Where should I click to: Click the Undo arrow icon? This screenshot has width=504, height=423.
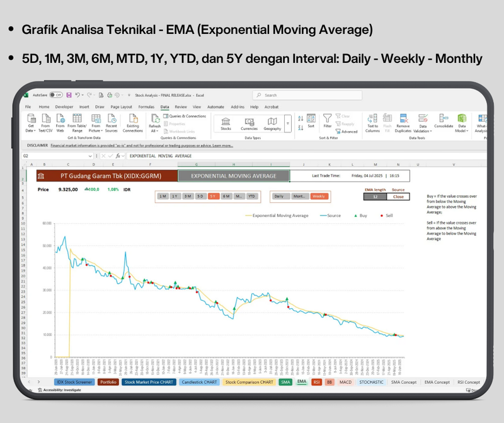[x=77, y=95]
